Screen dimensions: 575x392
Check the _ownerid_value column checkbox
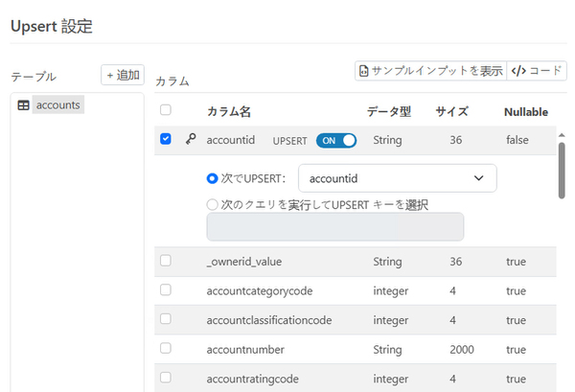tap(166, 261)
